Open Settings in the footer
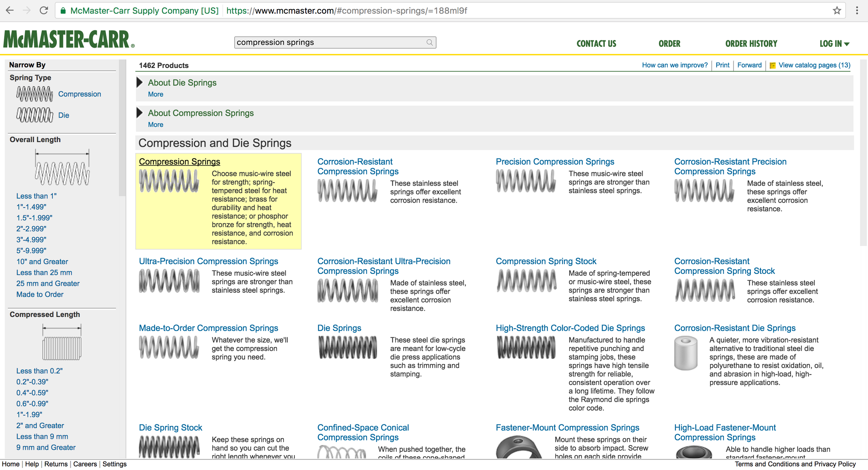The image size is (868, 470). tap(114, 464)
